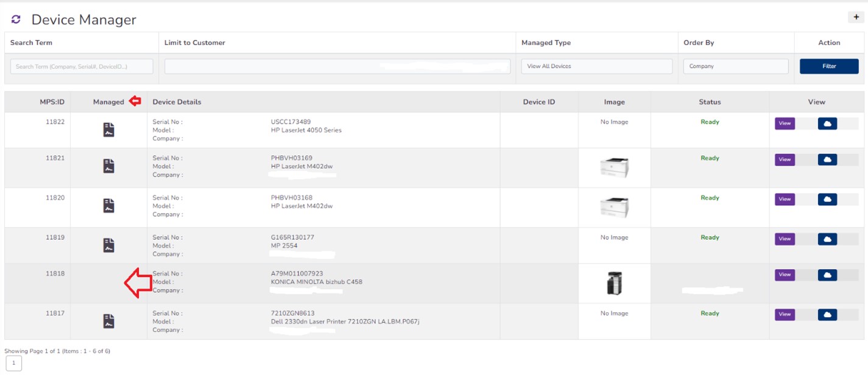The width and height of the screenshot is (868, 375).
Task: Click the MPS:ID column header
Action: 52,102
